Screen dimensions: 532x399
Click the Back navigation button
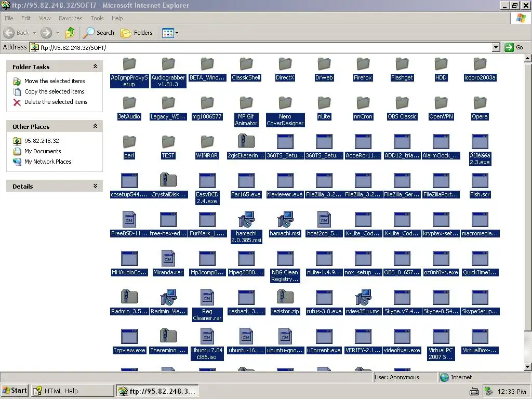point(16,33)
